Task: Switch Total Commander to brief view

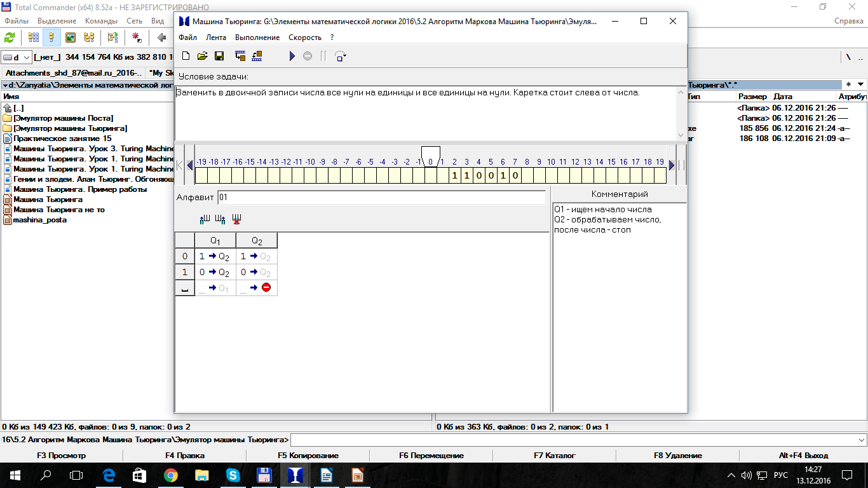Action: point(32,37)
